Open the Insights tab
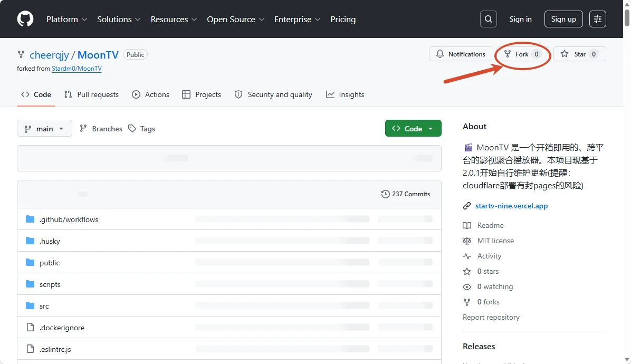Screen dimensions: 631x364 [x=345, y=94]
